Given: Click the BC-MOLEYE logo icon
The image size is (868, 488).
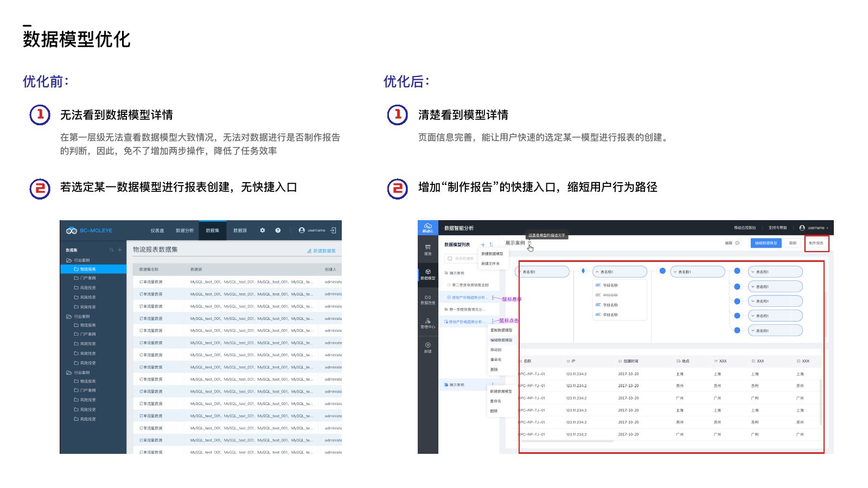Looking at the screenshot, I should [x=72, y=230].
